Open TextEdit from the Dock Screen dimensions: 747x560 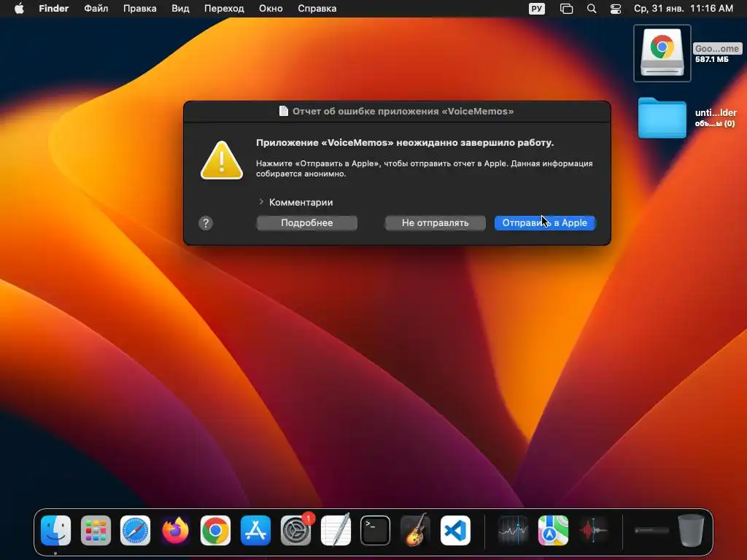tap(336, 530)
